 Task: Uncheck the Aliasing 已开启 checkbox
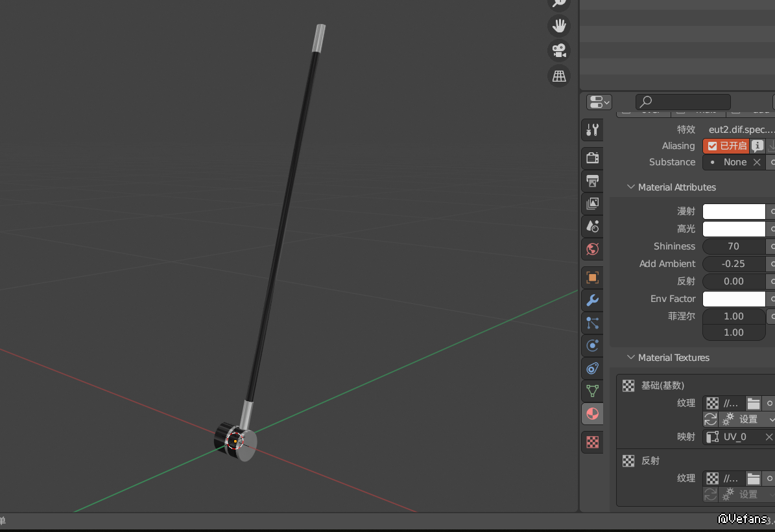click(713, 146)
